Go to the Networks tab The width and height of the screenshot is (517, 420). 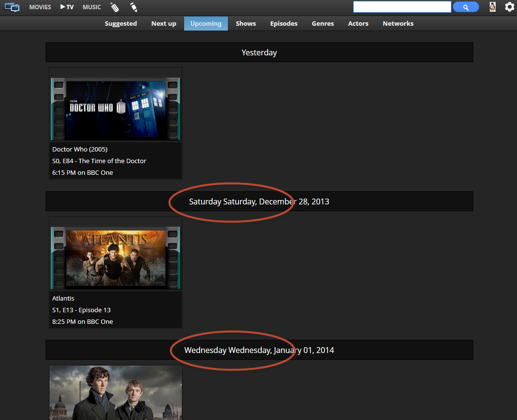pyautogui.click(x=398, y=23)
